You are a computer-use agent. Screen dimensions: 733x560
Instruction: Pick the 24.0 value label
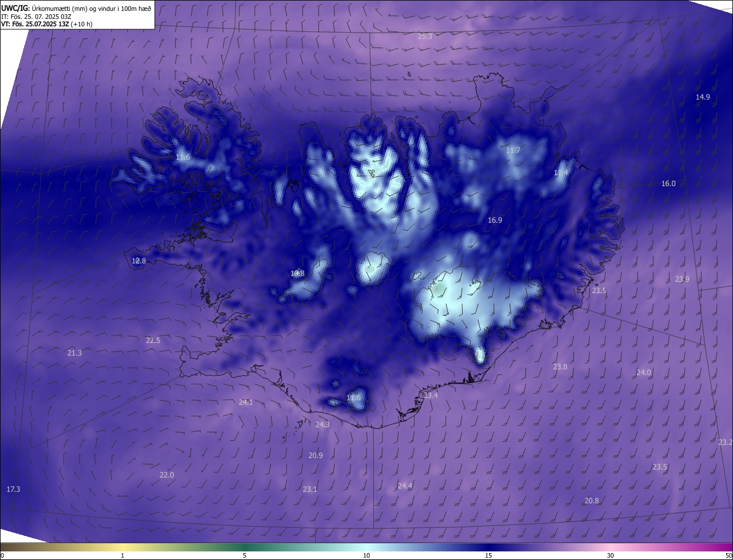[x=644, y=372]
